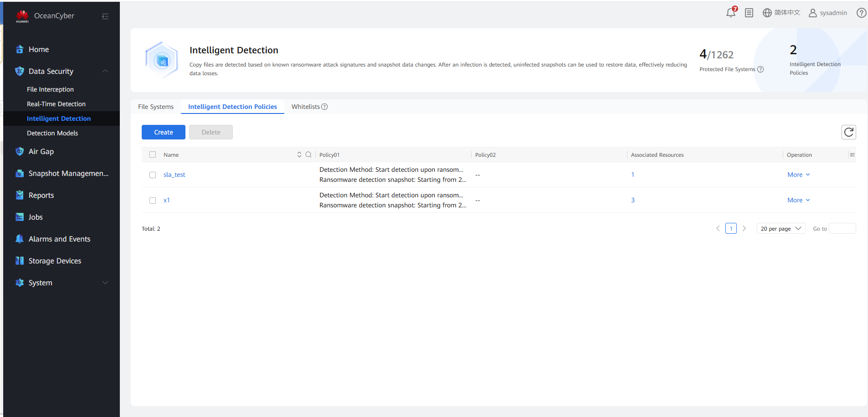Open help via top-right question mark icon
The height and width of the screenshot is (417, 868).
[x=861, y=13]
